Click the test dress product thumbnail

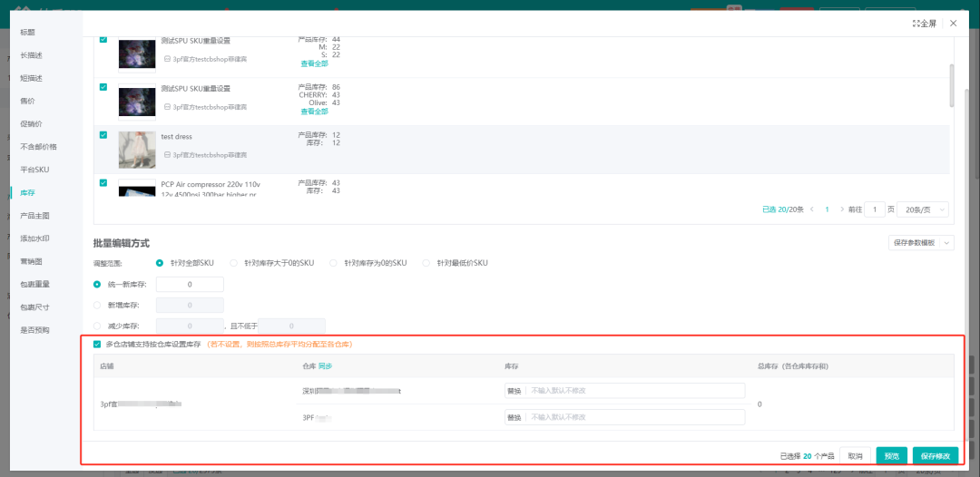click(x=137, y=150)
